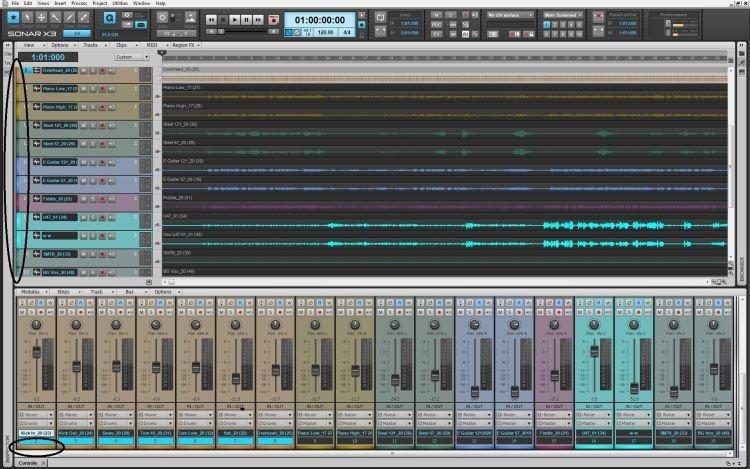This screenshot has width=750, height=469.
Task: Open Track View's Options dropdown menu
Action: pos(62,45)
